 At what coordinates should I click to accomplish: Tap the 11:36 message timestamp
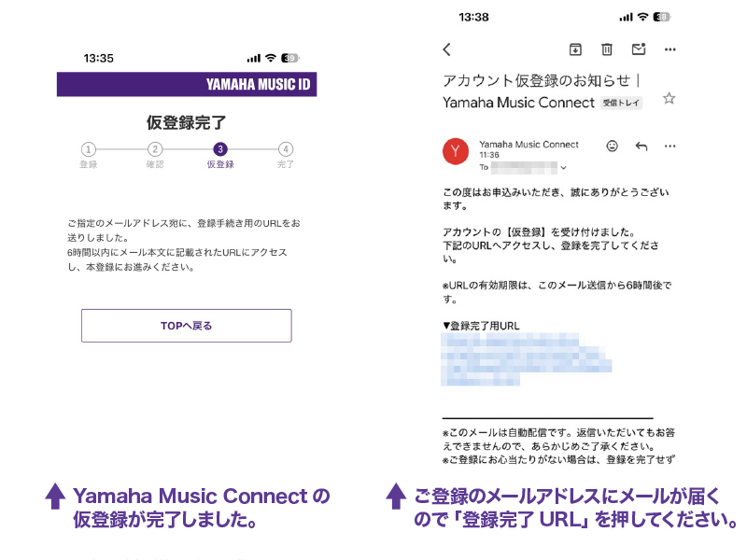pyautogui.click(x=489, y=155)
